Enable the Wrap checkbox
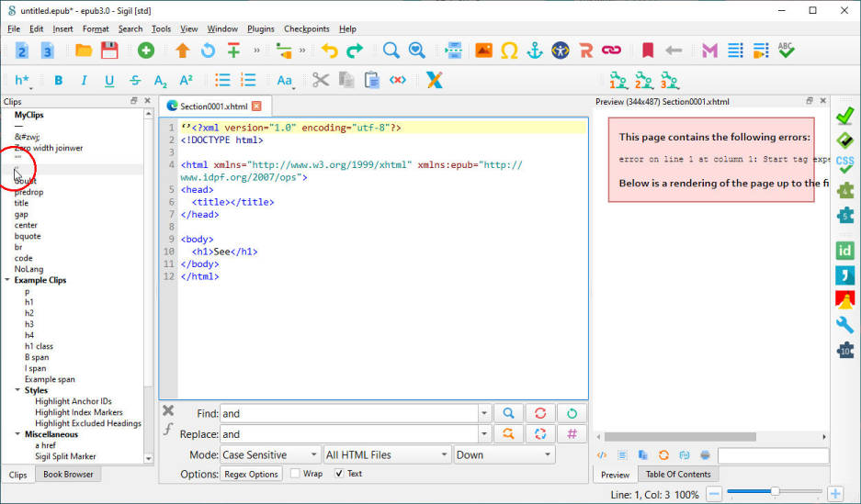This screenshot has width=861, height=504. [295, 474]
